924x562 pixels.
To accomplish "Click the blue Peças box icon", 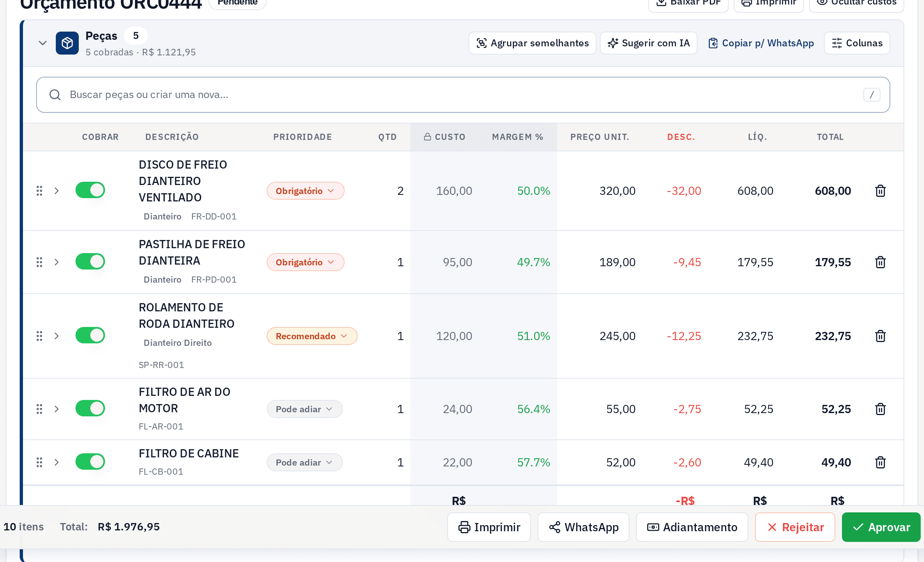I will click(67, 43).
